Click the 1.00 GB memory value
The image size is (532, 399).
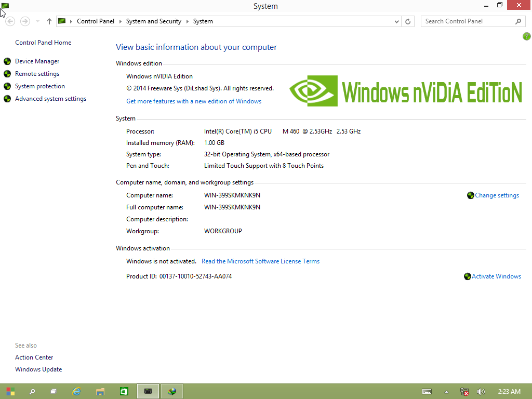pos(214,143)
